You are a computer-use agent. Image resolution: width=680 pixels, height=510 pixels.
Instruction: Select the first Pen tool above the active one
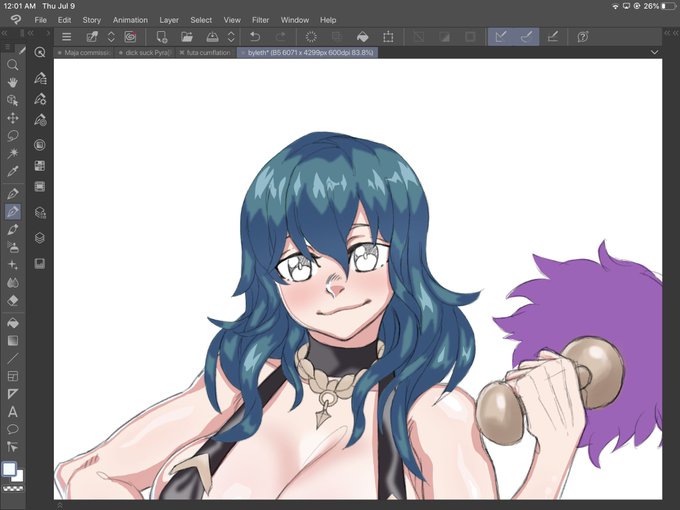(13, 193)
